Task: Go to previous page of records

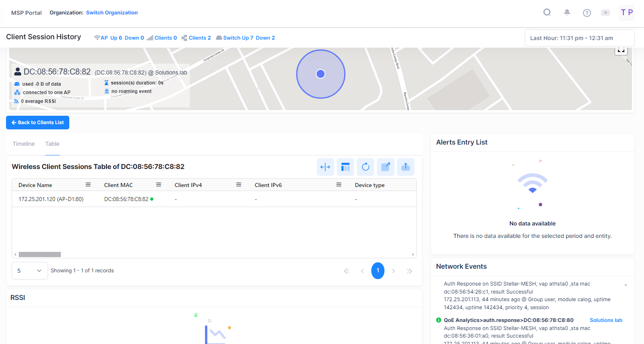Action: pyautogui.click(x=362, y=271)
